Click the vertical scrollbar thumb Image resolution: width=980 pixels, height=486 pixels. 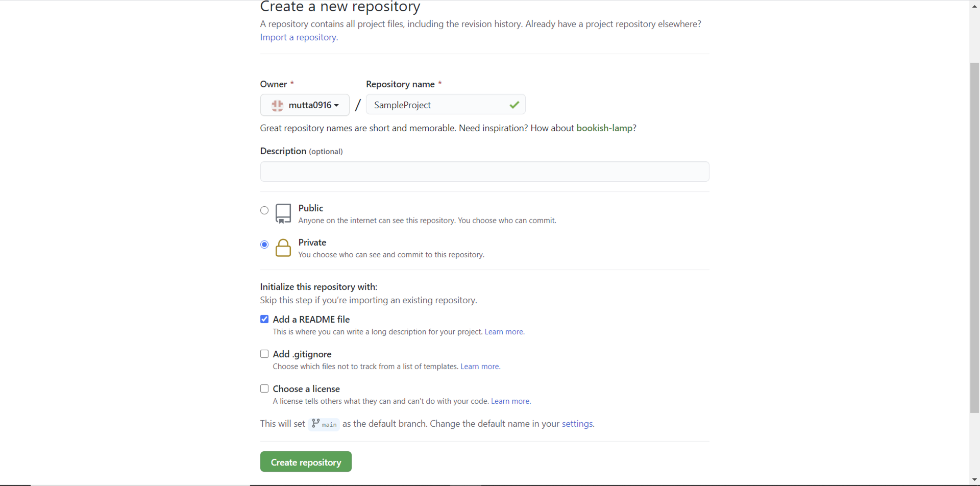(974, 237)
